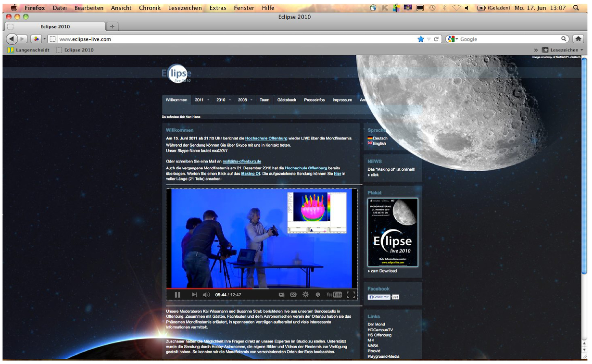Open the Apple menu
Screen dimensions: 592x364
(13, 8)
